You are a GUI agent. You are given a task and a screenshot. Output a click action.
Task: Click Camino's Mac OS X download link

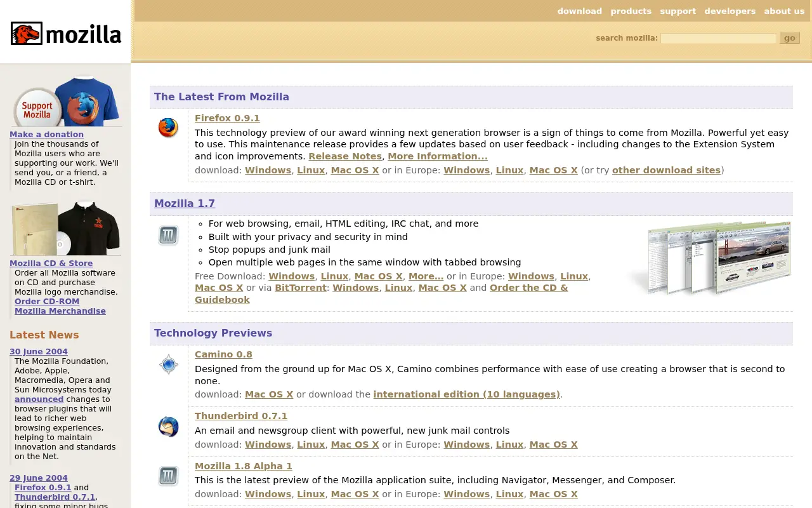click(269, 394)
